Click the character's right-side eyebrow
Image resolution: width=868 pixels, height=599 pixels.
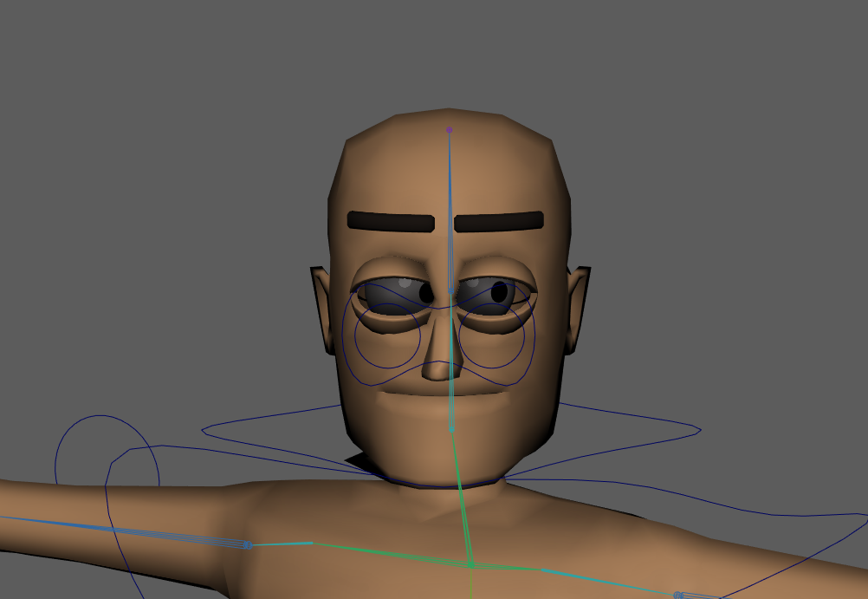click(x=499, y=222)
